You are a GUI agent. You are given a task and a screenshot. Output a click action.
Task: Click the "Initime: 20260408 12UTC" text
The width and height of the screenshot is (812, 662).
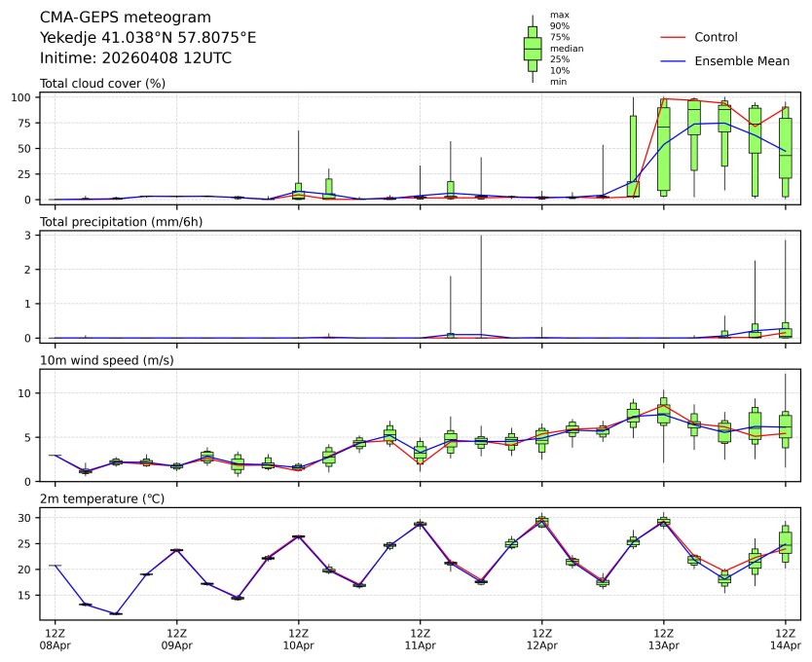point(135,58)
